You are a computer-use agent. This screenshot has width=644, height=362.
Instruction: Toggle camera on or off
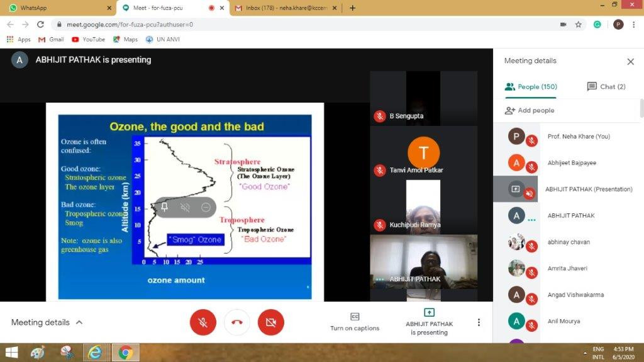click(x=271, y=322)
